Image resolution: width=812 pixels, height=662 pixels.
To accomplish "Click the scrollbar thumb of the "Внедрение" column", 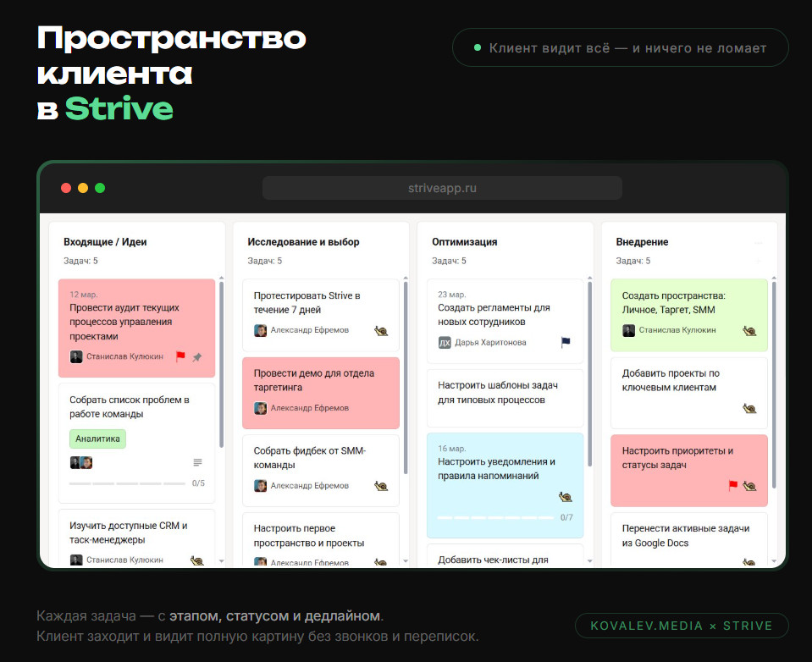I will (x=774, y=384).
